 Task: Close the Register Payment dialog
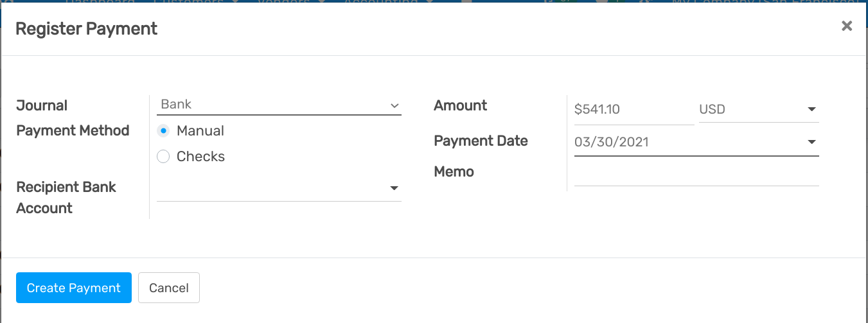click(x=847, y=26)
